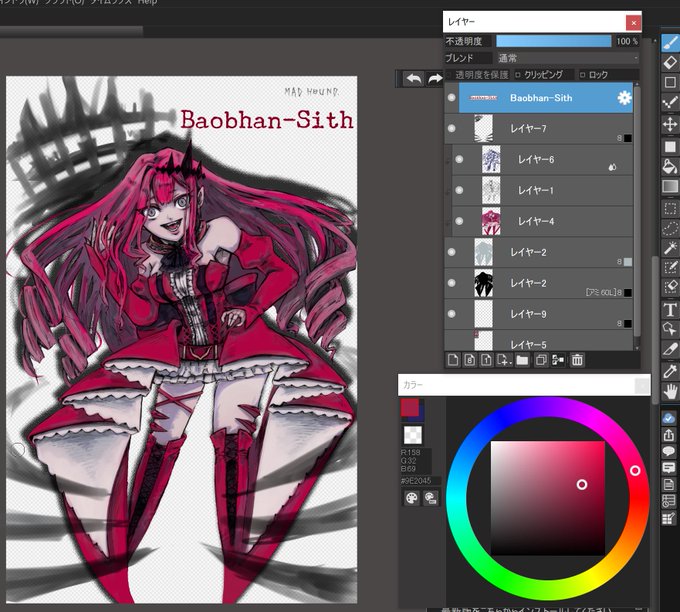Click the blue cloud sync icon
The height and width of the screenshot is (612, 680).
669,418
